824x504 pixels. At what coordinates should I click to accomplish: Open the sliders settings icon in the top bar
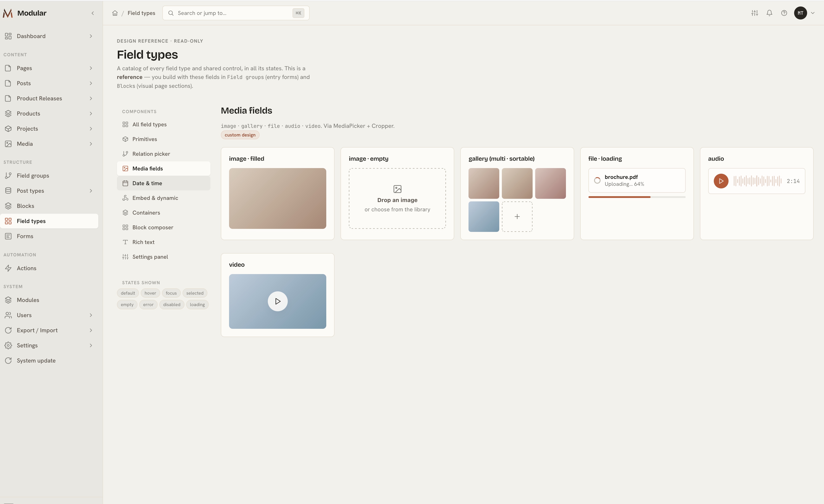755,13
